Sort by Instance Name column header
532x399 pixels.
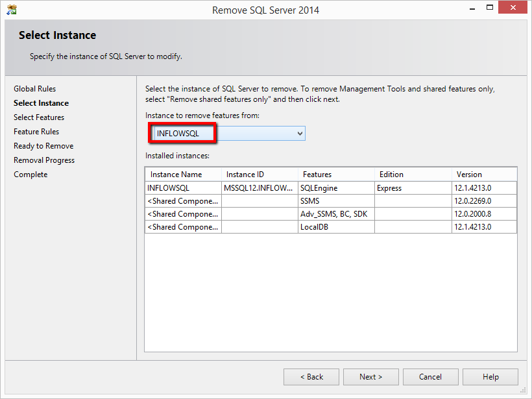(x=183, y=175)
